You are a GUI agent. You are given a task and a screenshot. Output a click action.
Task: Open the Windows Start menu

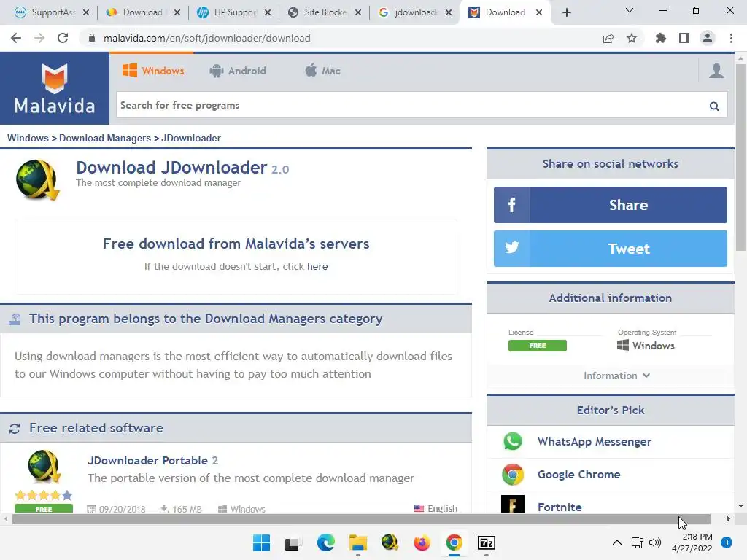261,542
